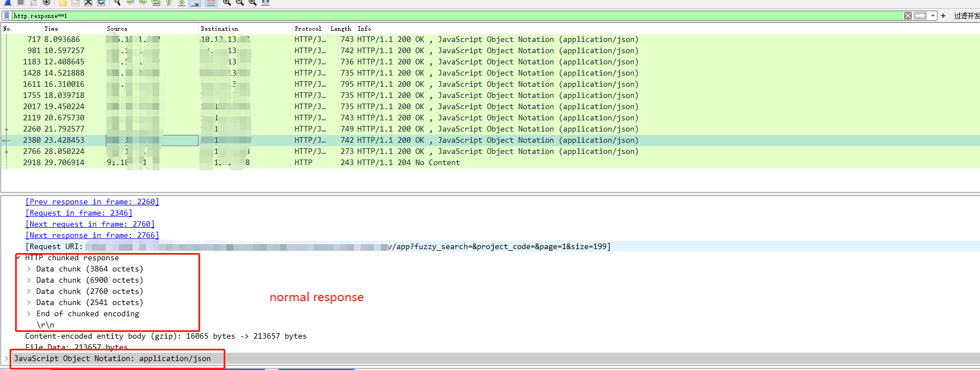
Task: Open the recent filters dropdown arrow
Action: pyautogui.click(x=932, y=16)
